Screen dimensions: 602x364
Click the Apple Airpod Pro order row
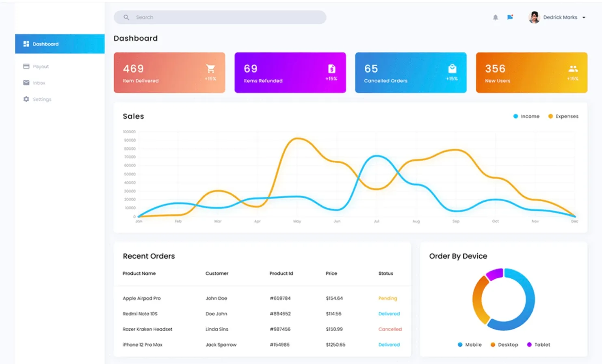tap(262, 298)
